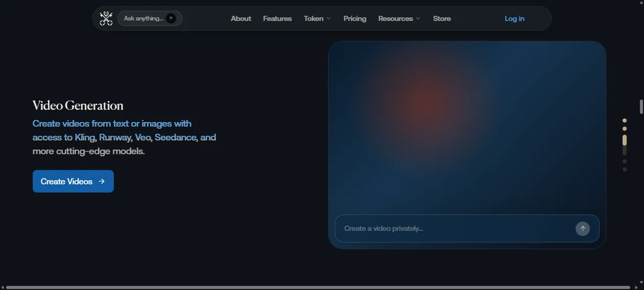Click the send arrow in the video prompt box
Image resolution: width=644 pixels, height=290 pixels.
point(583,229)
